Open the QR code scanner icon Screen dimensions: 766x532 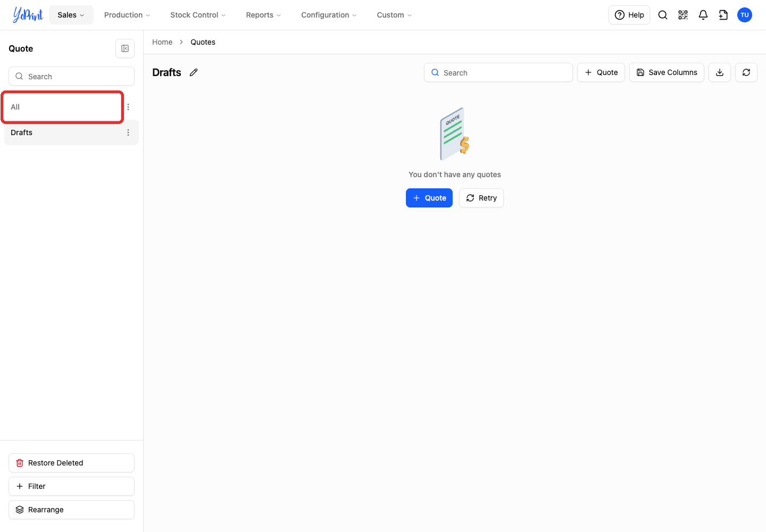683,15
